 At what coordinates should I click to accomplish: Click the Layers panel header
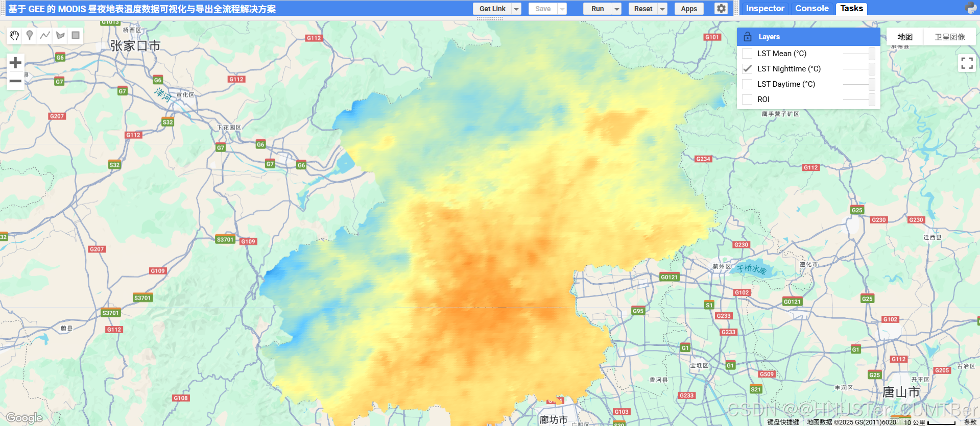coord(808,37)
